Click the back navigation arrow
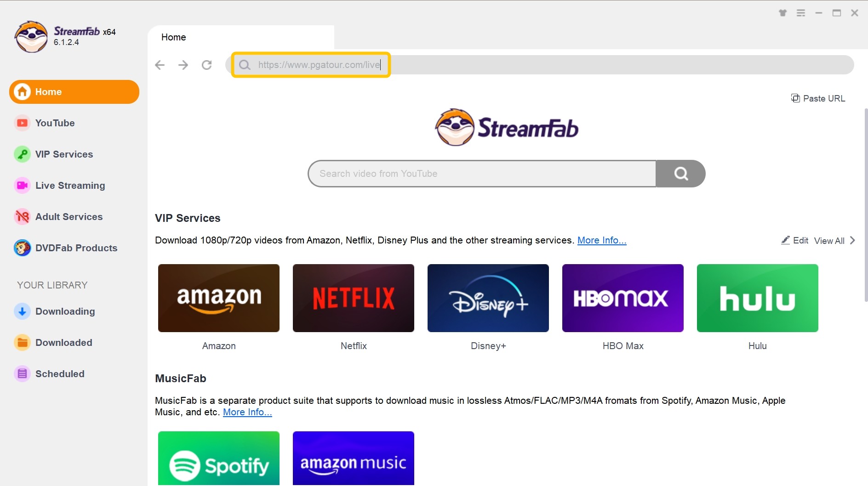868x486 pixels. (160, 65)
